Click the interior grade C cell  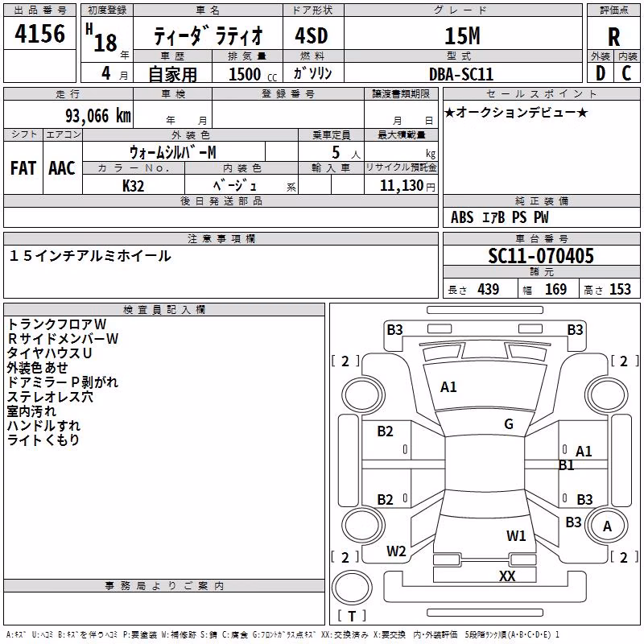click(x=627, y=73)
